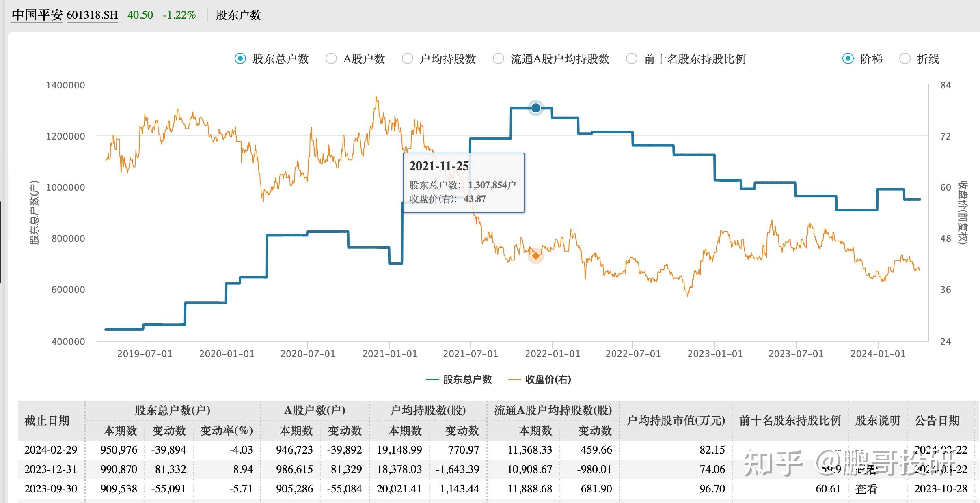
Task: Click the 户均持股数(股) column header
Action: click(x=428, y=410)
